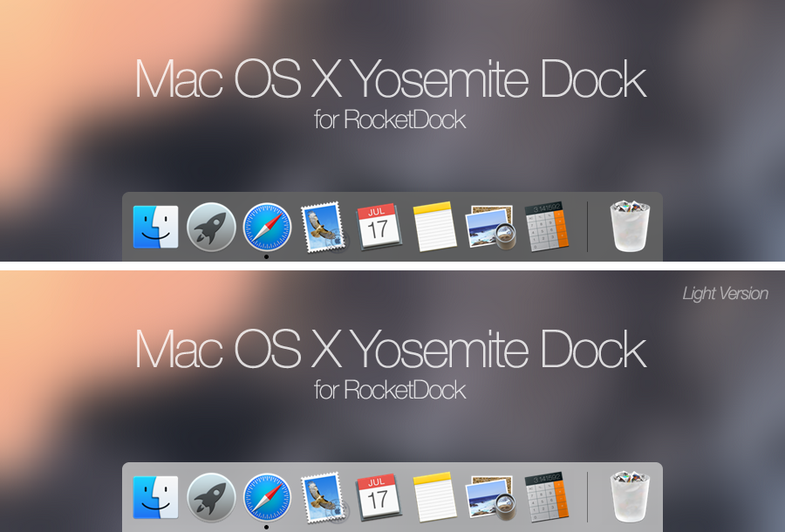Open Preview photo icon in the lower light dock
Viewport: 785px width, 532px height.
click(490, 497)
